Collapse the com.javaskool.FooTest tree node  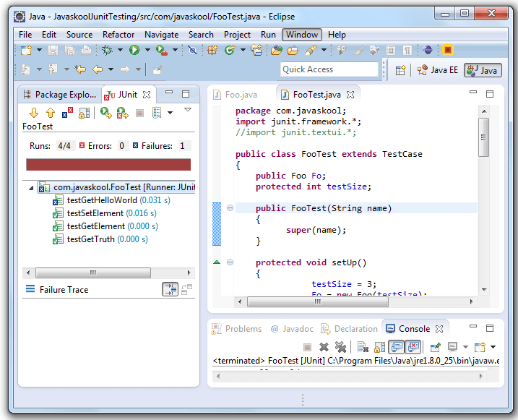tap(30, 187)
